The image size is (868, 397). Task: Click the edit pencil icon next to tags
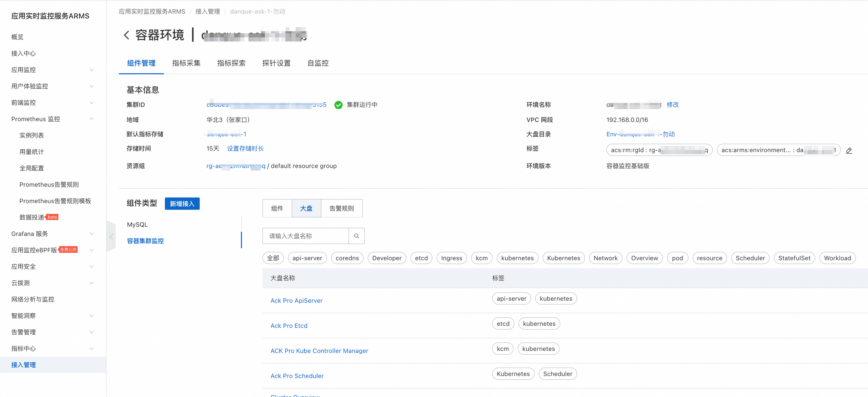[x=849, y=150]
